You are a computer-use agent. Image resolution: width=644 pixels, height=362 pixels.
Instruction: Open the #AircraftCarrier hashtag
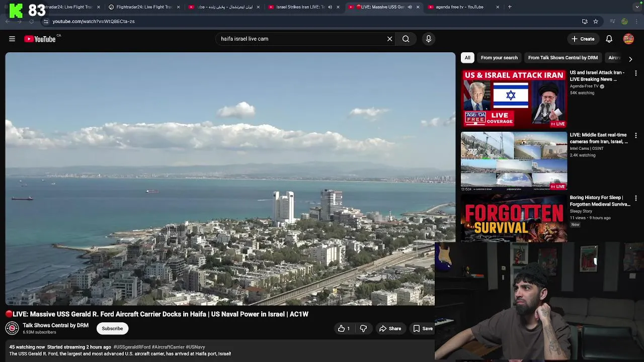coord(168,347)
